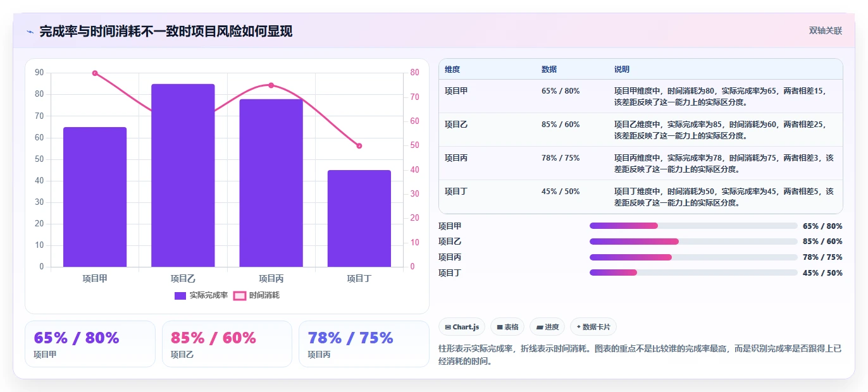The width and height of the screenshot is (868, 392).
Task: Select the 项目乙 purple bar in the chart
Action: point(183,175)
